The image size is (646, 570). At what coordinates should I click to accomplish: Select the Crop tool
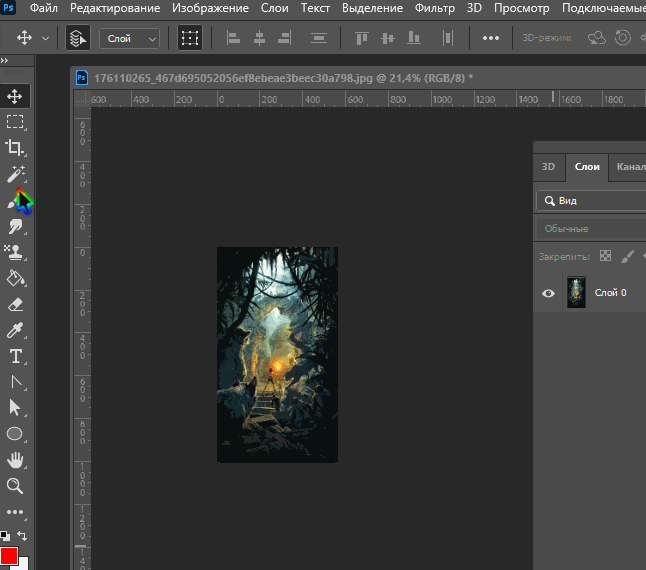[x=15, y=147]
